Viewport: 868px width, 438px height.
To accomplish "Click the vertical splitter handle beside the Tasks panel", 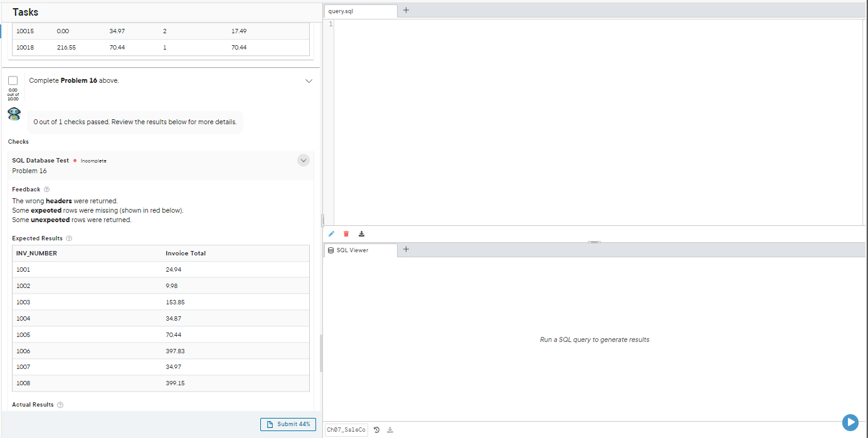I will pyautogui.click(x=322, y=220).
